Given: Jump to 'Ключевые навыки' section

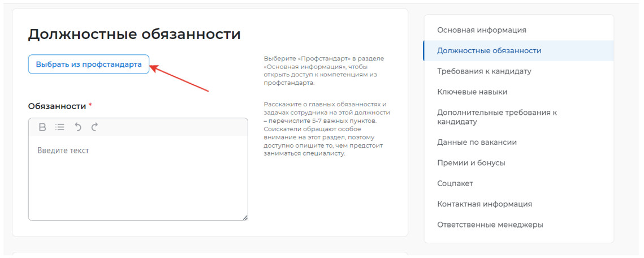Looking at the screenshot, I should tap(472, 92).
